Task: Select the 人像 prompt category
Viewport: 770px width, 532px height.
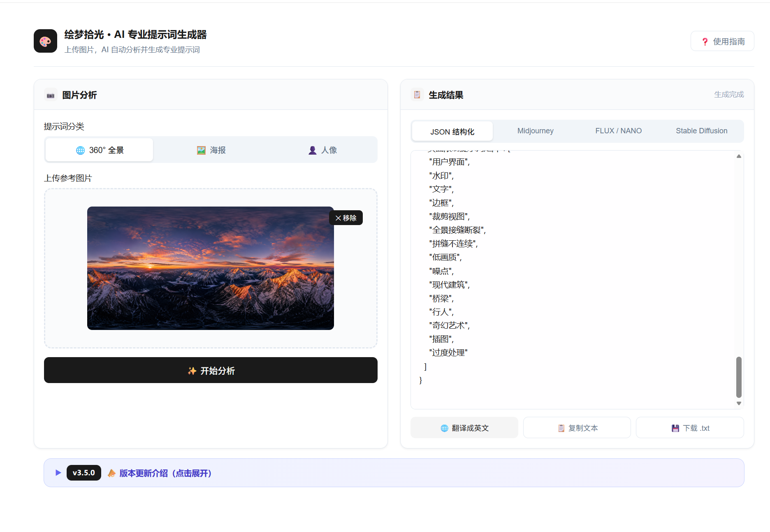Action: click(322, 150)
